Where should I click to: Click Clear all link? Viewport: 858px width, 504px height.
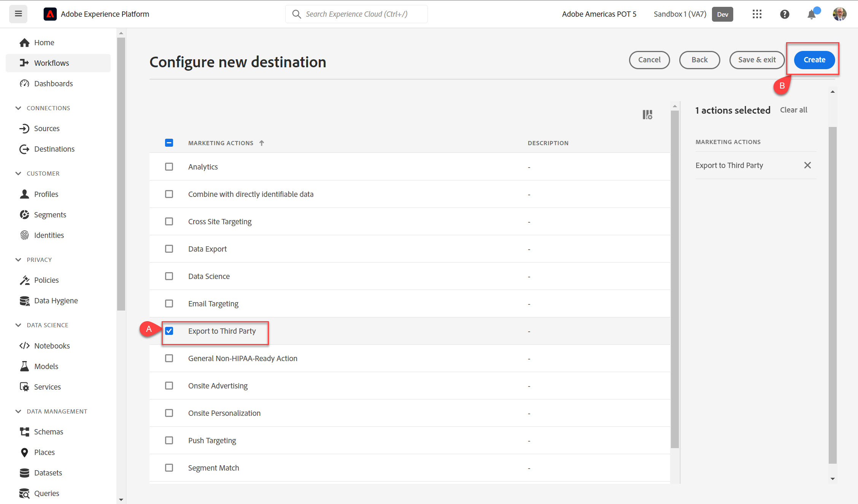coord(794,110)
